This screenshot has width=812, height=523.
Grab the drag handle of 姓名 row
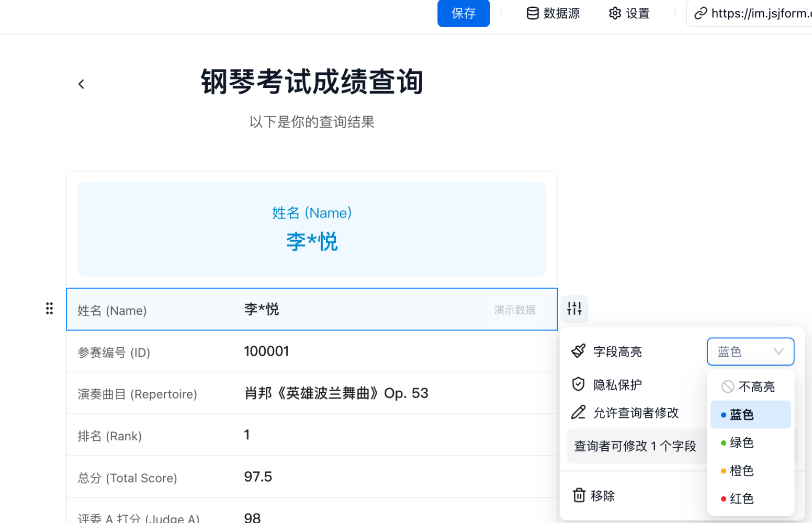49,309
